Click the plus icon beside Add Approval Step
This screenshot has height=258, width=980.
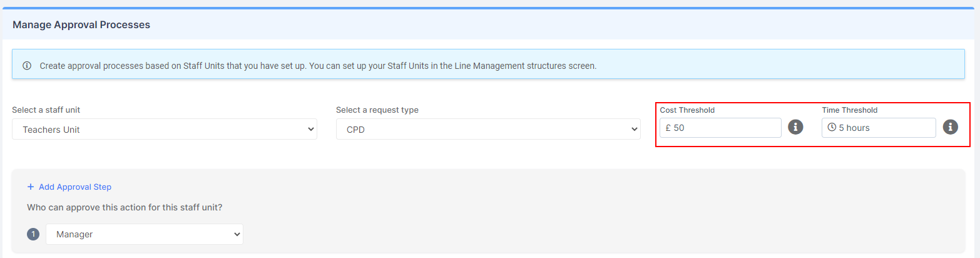(31, 187)
